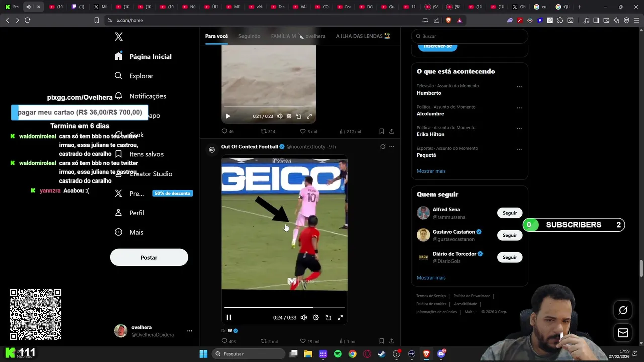Open the Out Of Context Football profile
Image resolution: width=644 pixels, height=362 pixels.
pos(250,147)
